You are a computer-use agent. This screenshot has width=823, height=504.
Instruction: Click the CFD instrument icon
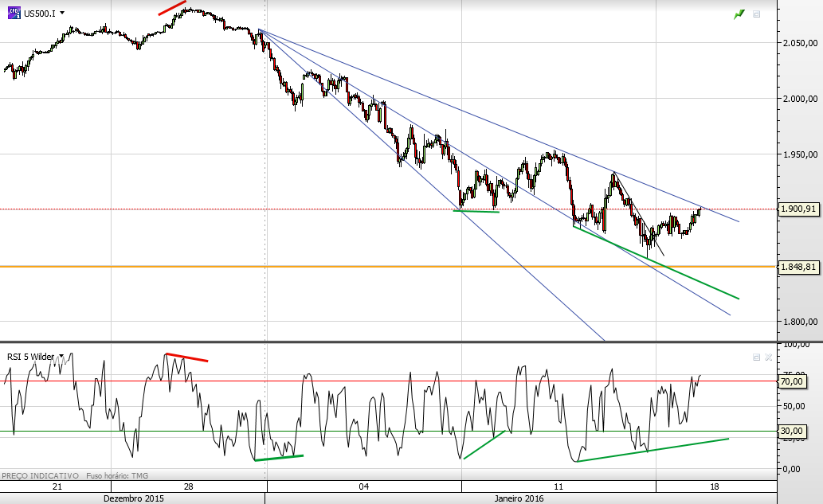coord(14,13)
